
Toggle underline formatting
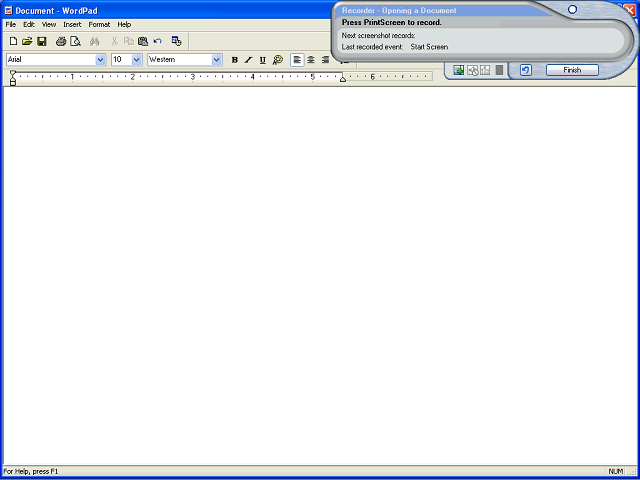262,60
